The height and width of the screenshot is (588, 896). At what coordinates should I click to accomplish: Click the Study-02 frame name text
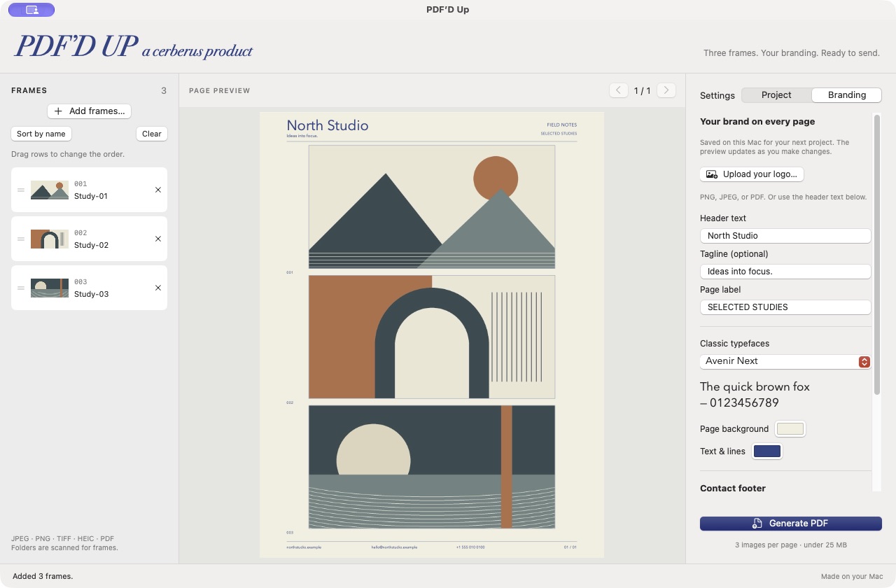coord(91,245)
